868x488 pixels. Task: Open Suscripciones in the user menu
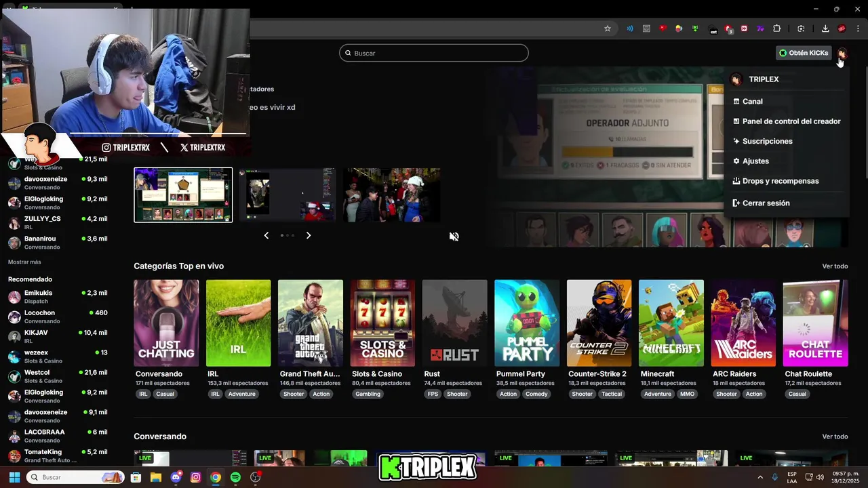(x=787, y=141)
